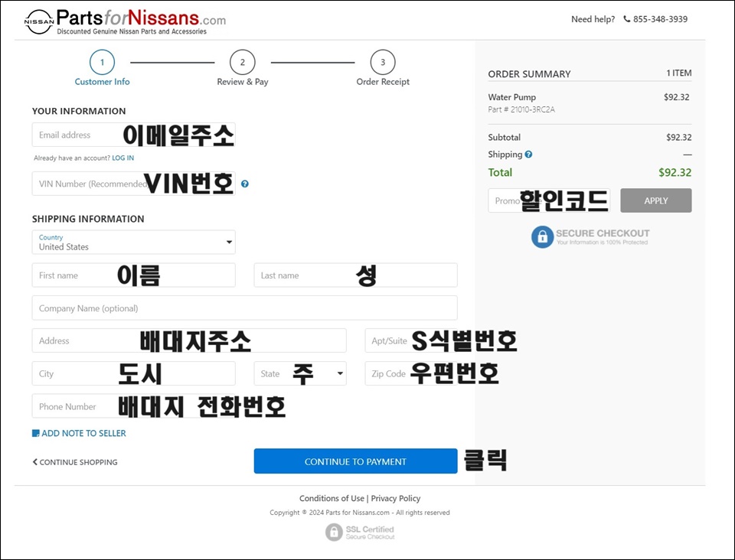This screenshot has width=735, height=560.
Task: Click into the First name field
Action: point(133,275)
